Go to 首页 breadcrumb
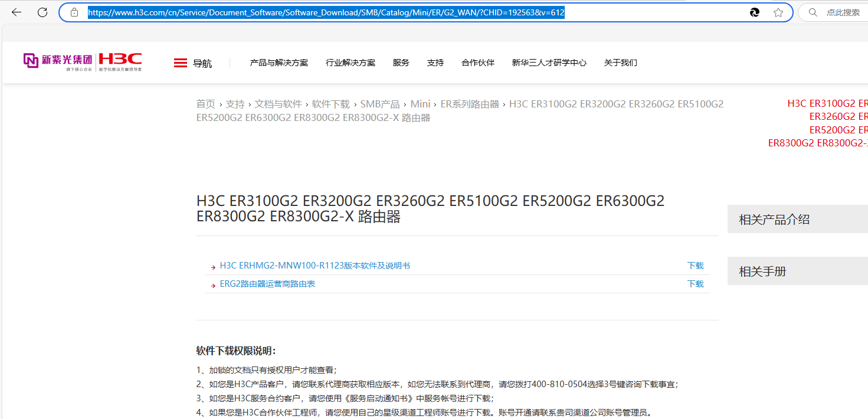The image size is (868, 419). (x=206, y=104)
